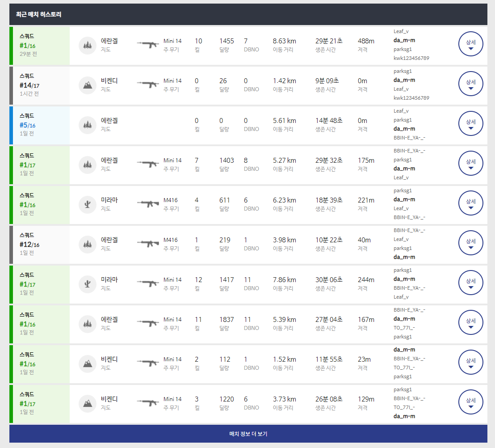Screen dimensions: 495x448
Task: Expand 상세 details for #5/16 match
Action: pyautogui.click(x=471, y=125)
